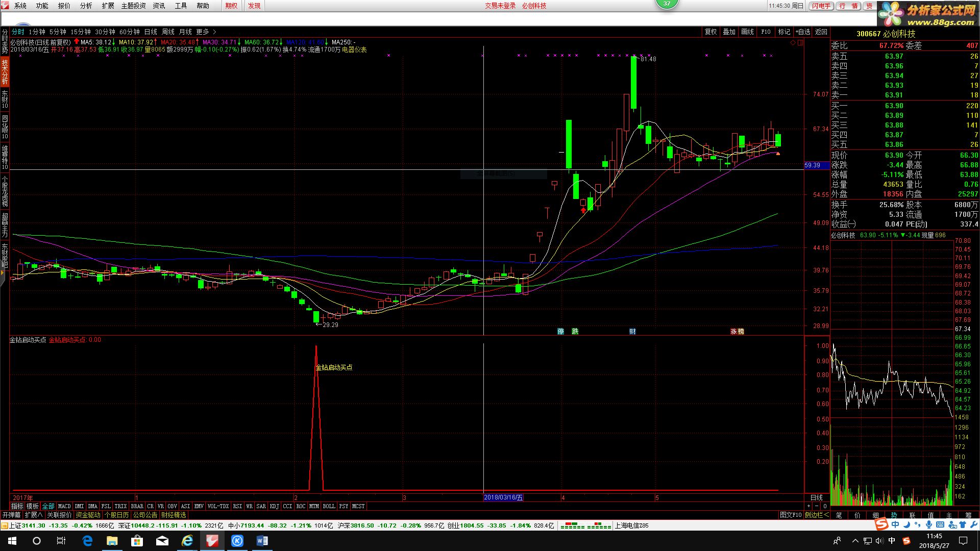
Task: Switch chart to 周线 period
Action: coord(168,32)
